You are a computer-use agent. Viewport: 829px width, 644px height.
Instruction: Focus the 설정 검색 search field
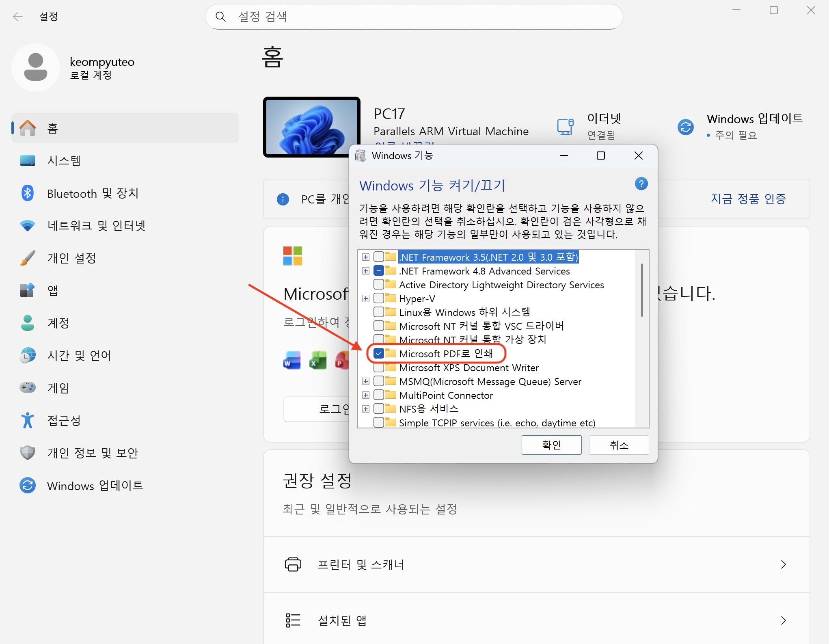[x=414, y=17]
